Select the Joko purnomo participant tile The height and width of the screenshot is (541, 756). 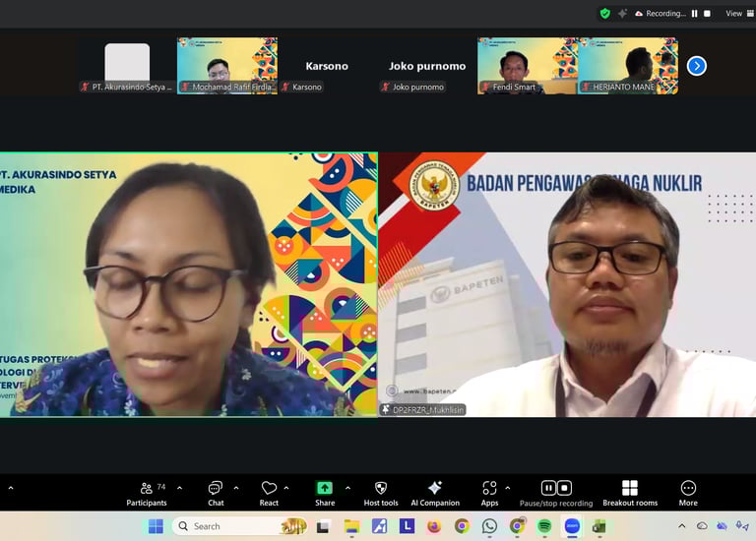[x=427, y=66]
